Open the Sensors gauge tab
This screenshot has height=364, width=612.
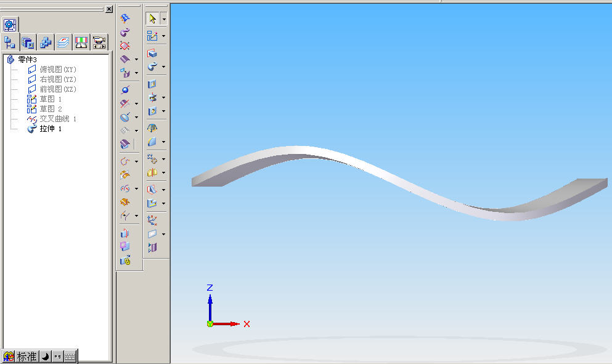pos(81,42)
